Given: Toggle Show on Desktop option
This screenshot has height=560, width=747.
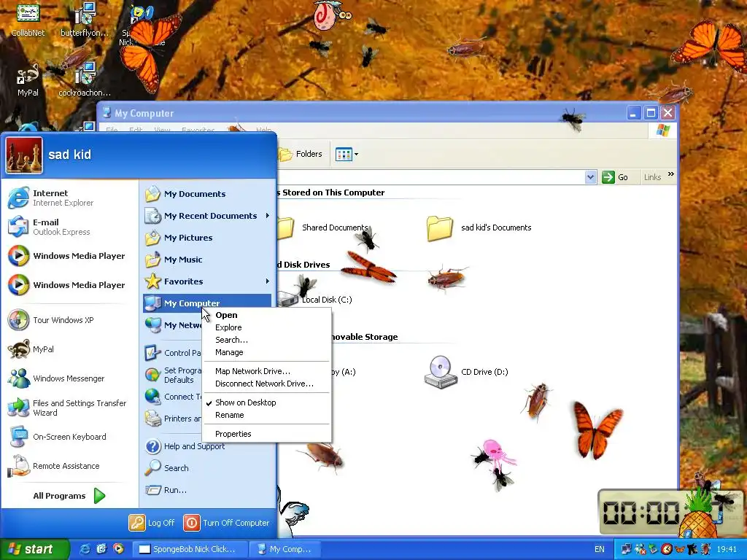Looking at the screenshot, I should click(266, 402).
